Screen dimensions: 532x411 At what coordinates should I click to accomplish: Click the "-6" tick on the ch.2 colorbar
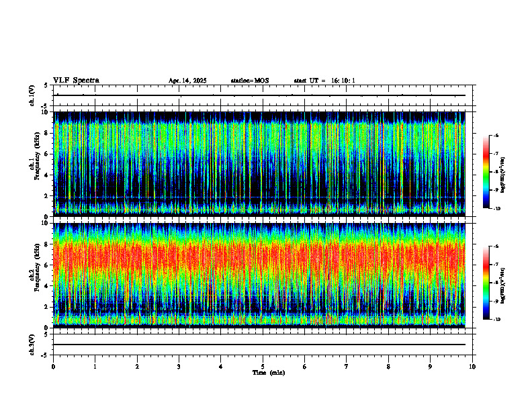[x=496, y=246]
